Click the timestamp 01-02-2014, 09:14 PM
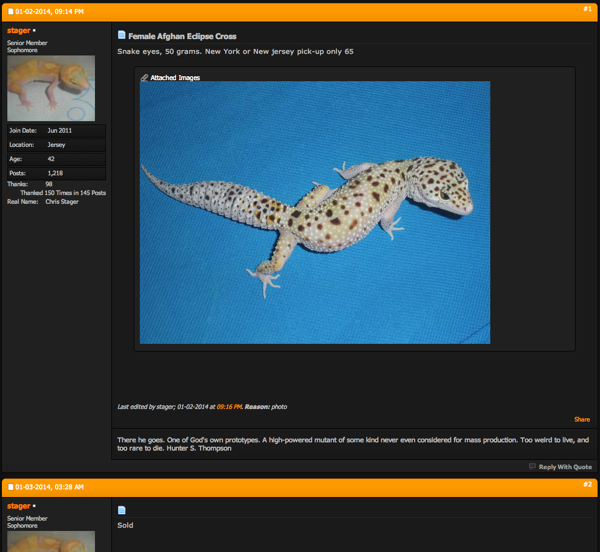Screen dimensions: 600x552 [49, 11]
